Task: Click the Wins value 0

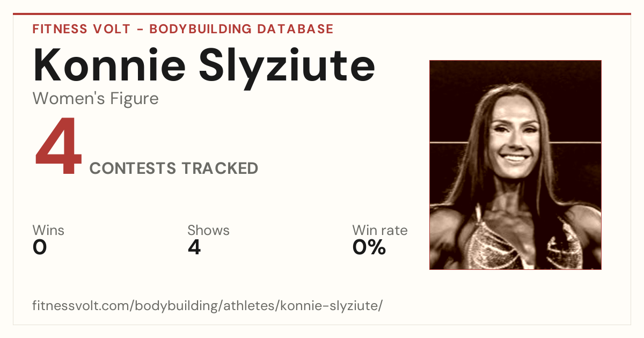Action: tap(40, 247)
